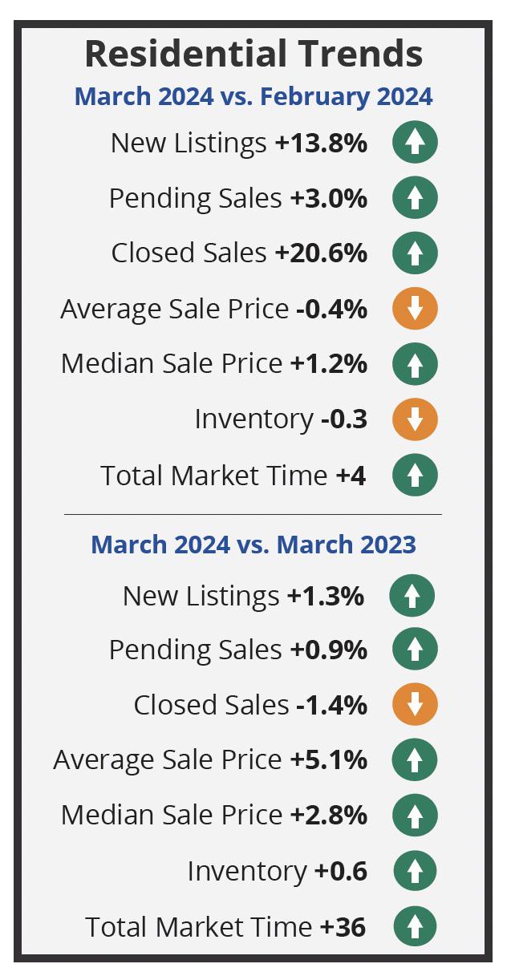The image size is (507, 980).
Task: Select the green arrow next to Pending Sales +0.9%
Action: [415, 650]
